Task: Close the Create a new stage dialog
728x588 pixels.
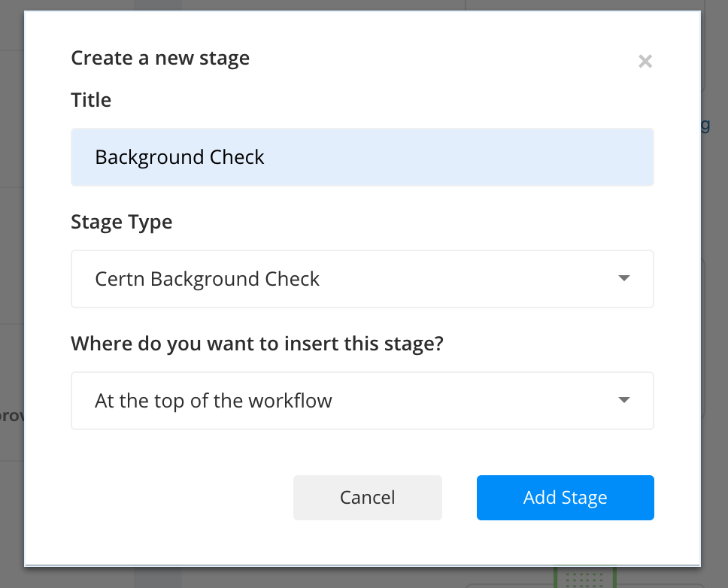Action: [x=645, y=62]
